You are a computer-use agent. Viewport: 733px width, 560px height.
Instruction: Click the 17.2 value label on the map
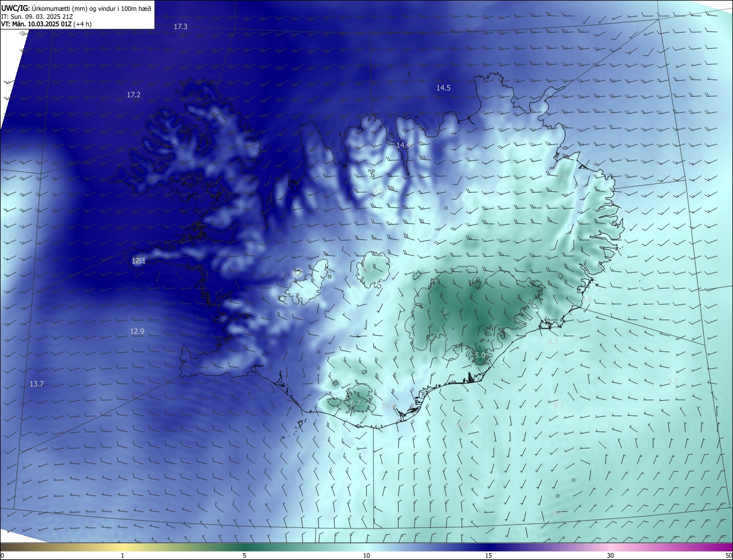pyautogui.click(x=133, y=94)
